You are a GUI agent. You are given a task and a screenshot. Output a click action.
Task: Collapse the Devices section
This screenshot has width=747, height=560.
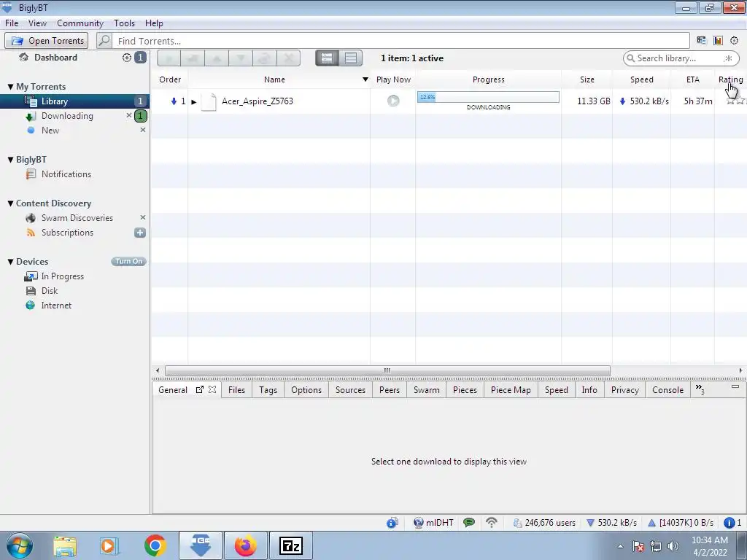point(10,262)
